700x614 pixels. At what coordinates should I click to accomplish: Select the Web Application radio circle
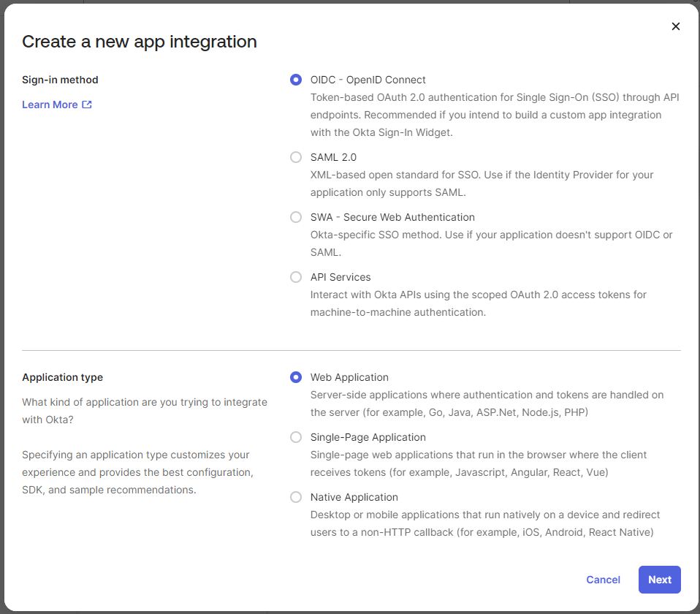click(295, 377)
